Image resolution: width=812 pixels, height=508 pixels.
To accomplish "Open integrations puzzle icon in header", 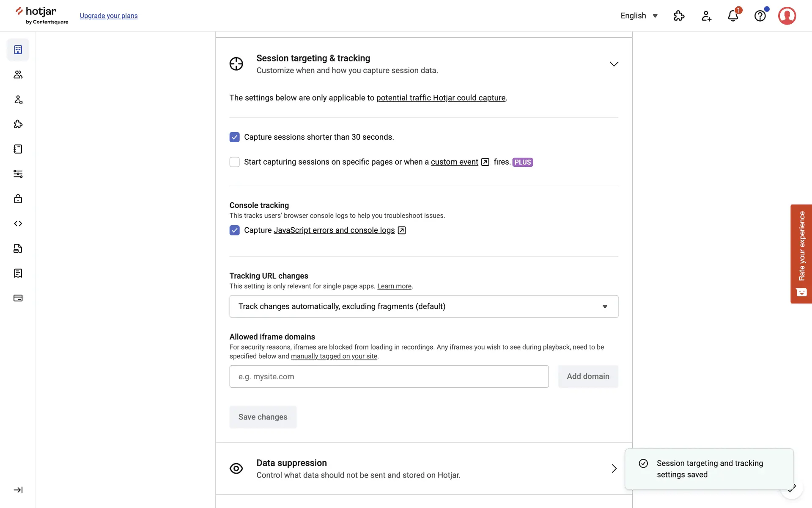I will (x=679, y=16).
